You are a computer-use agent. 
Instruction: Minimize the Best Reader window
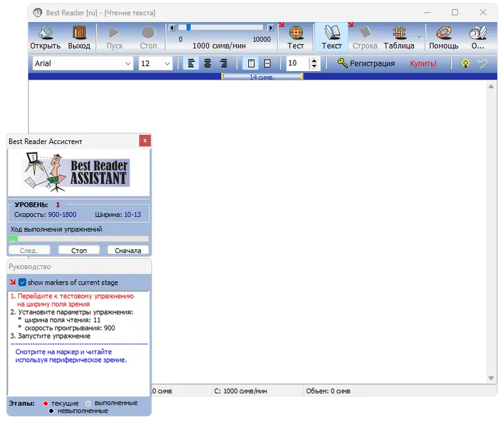point(427,13)
